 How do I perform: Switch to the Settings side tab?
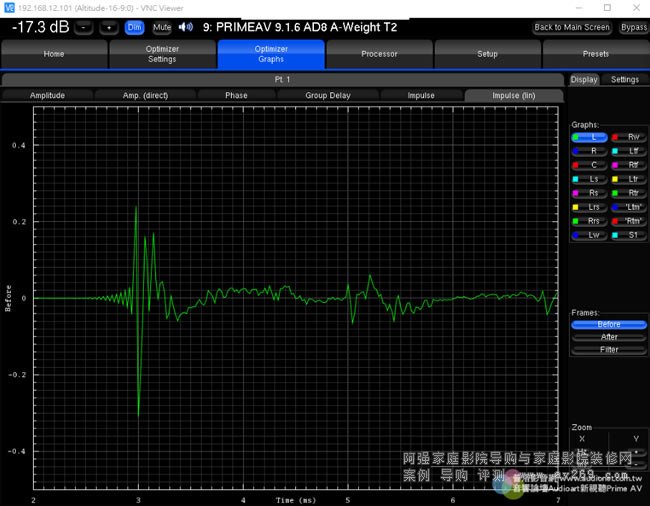click(x=625, y=79)
